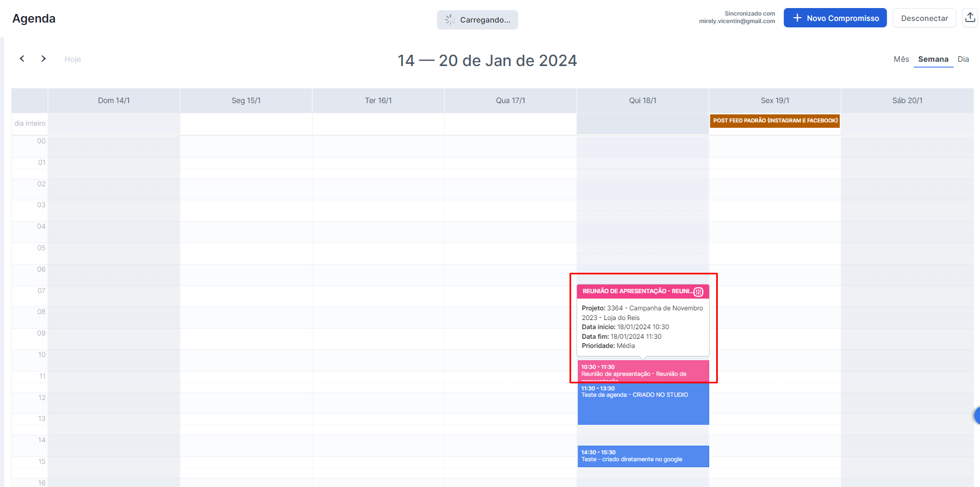Click the Sáb 20/1 column header
This screenshot has height=487, width=980.
tap(907, 100)
